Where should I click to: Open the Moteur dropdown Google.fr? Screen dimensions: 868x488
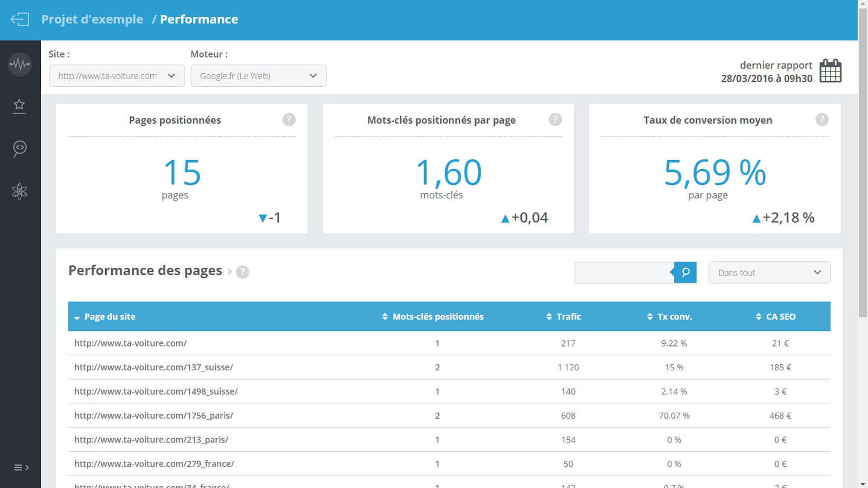coord(258,76)
